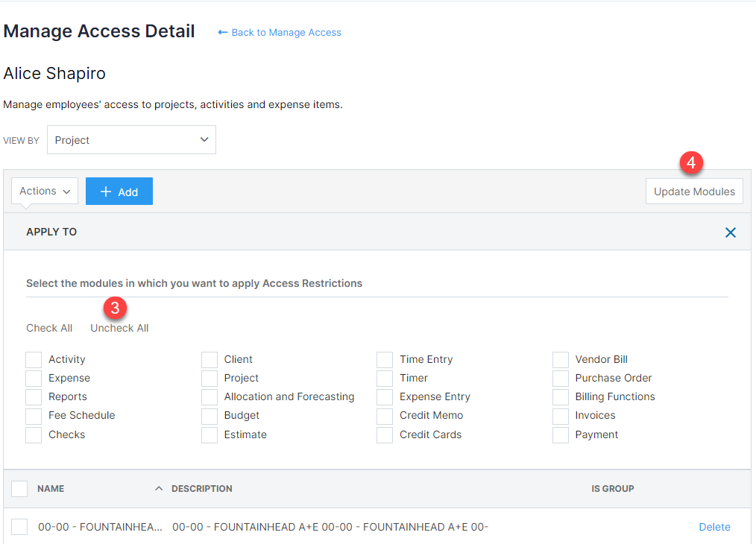The image size is (756, 544).
Task: Close the APPLY TO panel with the X icon
Action: click(x=731, y=233)
